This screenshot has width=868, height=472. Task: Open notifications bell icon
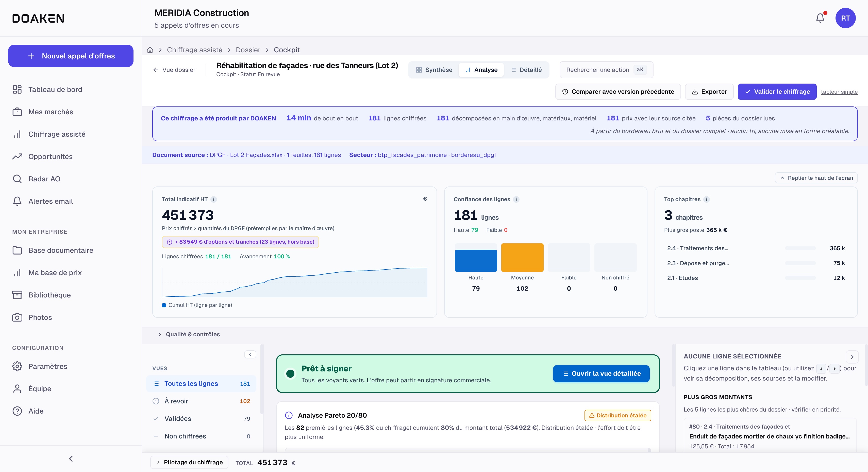tap(820, 18)
